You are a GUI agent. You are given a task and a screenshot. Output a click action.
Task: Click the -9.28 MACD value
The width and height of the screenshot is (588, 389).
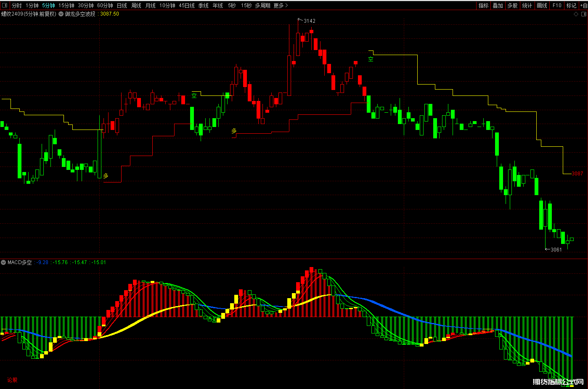42,262
